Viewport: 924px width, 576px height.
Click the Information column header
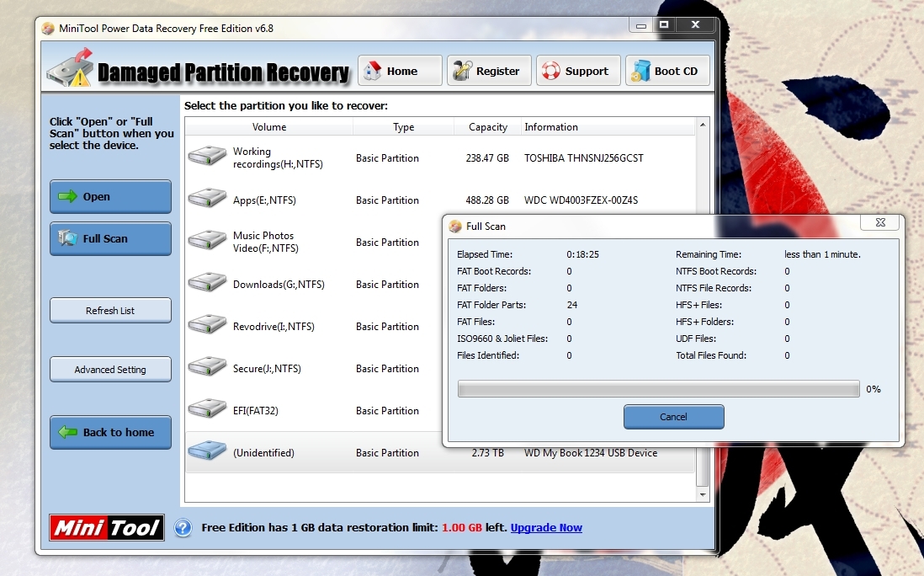point(608,127)
